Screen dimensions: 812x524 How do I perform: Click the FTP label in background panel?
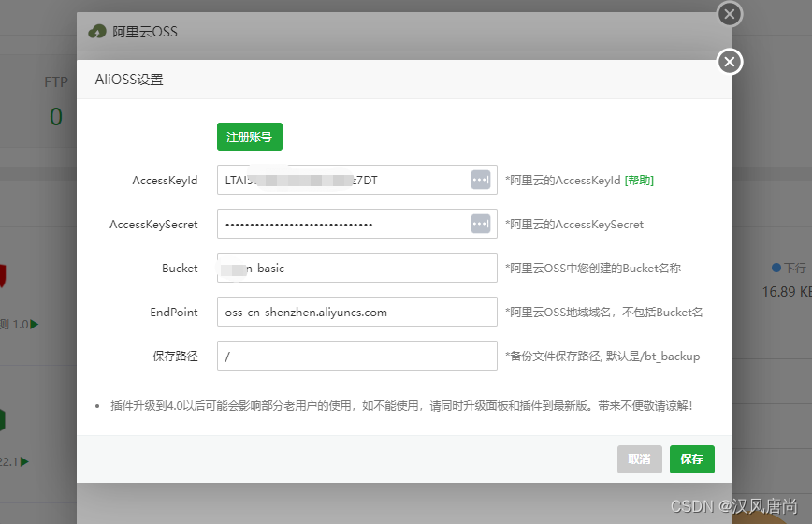point(56,81)
